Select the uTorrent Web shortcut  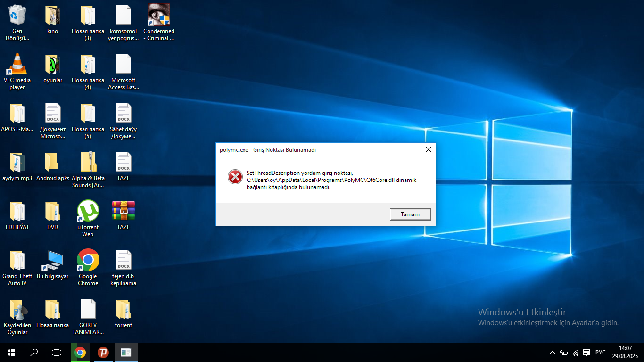pos(88,219)
